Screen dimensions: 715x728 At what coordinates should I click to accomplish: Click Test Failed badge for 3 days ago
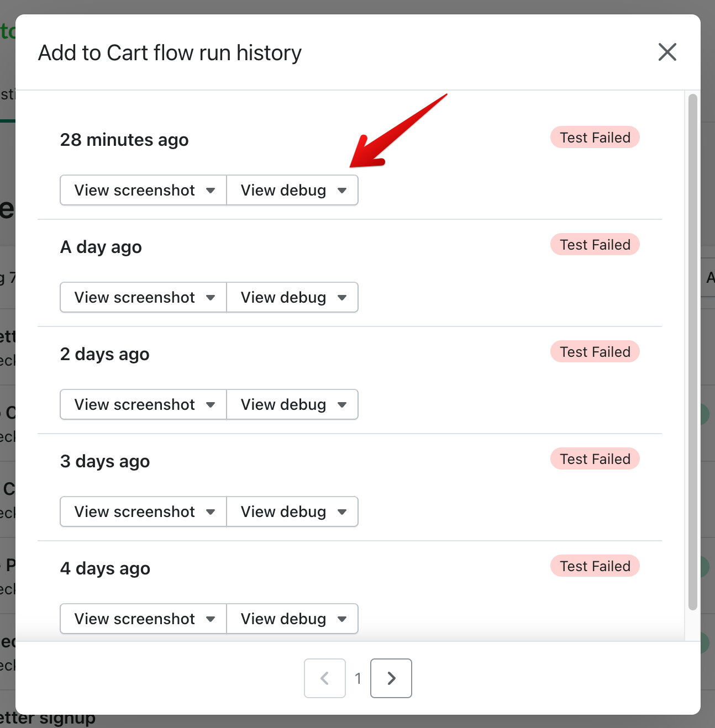pyautogui.click(x=595, y=459)
